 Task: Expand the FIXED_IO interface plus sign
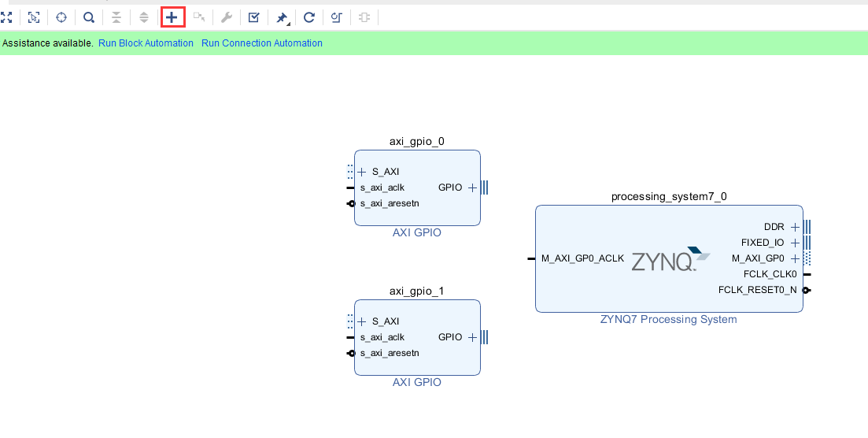pos(795,243)
